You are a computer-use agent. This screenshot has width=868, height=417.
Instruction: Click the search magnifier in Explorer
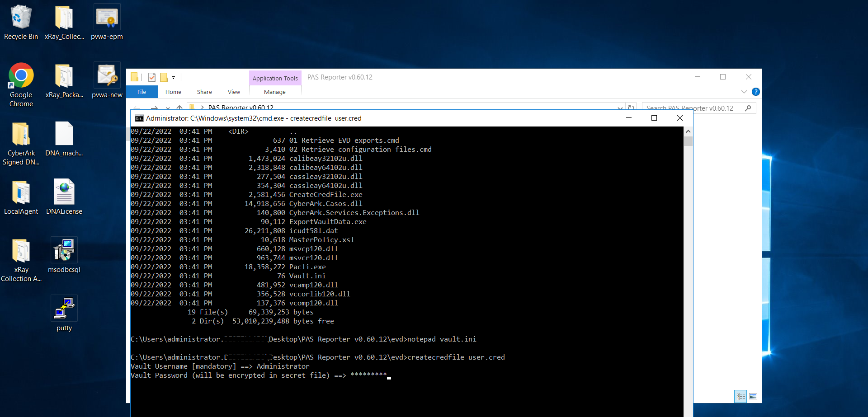click(x=748, y=108)
